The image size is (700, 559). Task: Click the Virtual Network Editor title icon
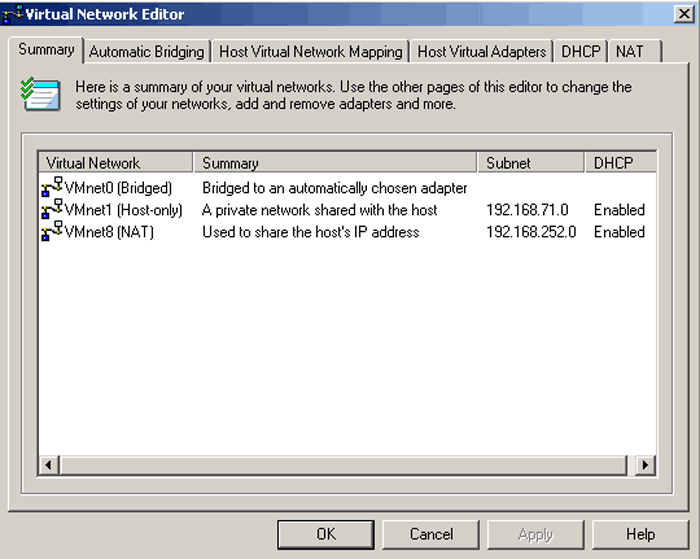[x=12, y=14]
